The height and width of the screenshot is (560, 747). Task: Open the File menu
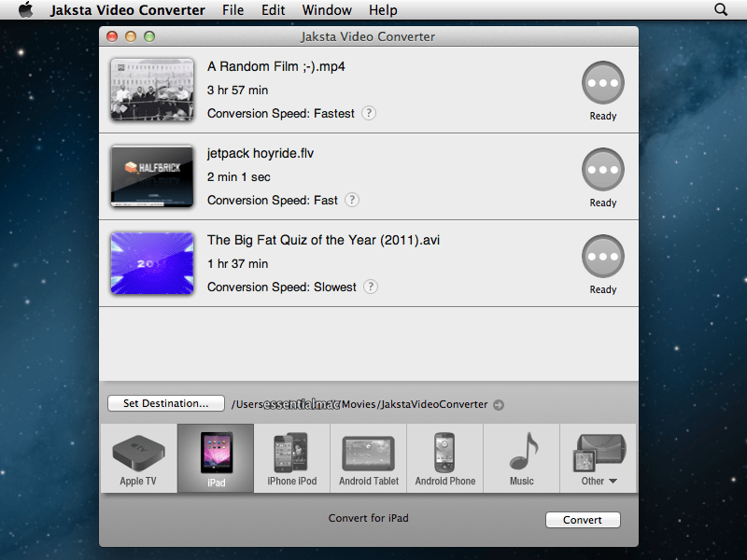(233, 10)
